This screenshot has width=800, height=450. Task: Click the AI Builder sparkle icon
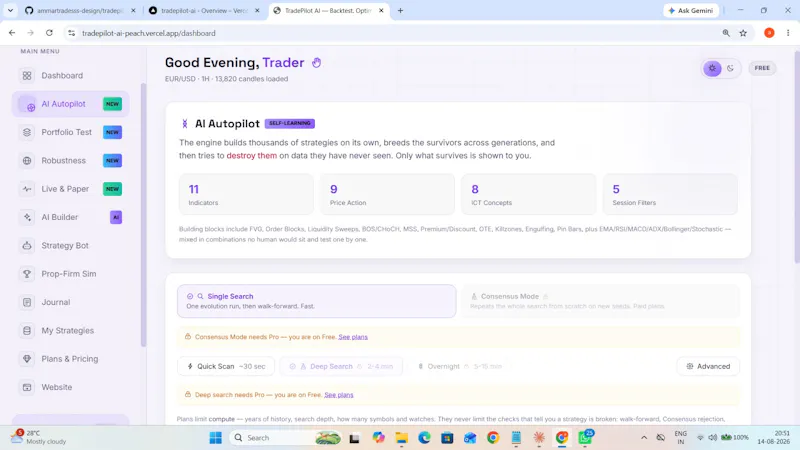click(x=27, y=217)
